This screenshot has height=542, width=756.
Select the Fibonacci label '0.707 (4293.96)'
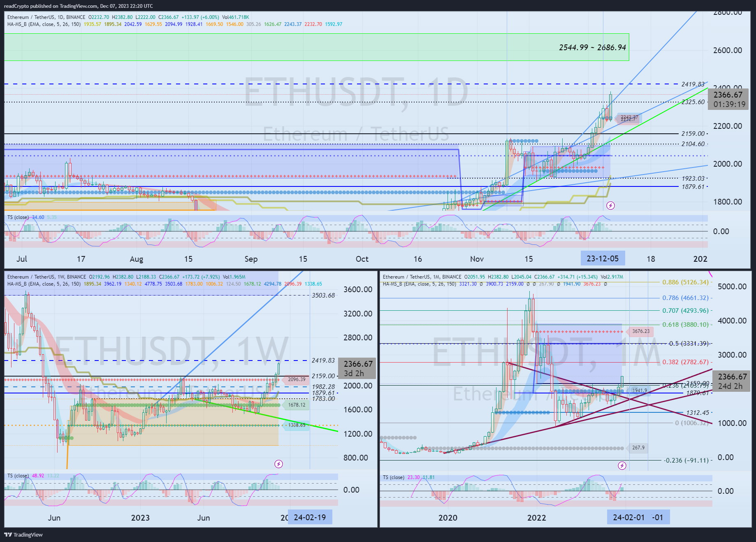click(x=686, y=311)
